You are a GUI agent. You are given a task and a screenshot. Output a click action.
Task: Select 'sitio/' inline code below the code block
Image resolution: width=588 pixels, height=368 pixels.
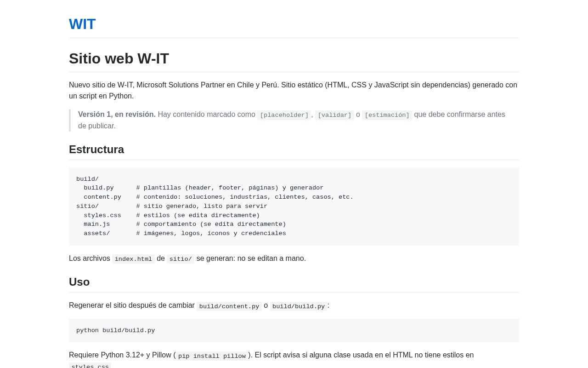click(181, 259)
